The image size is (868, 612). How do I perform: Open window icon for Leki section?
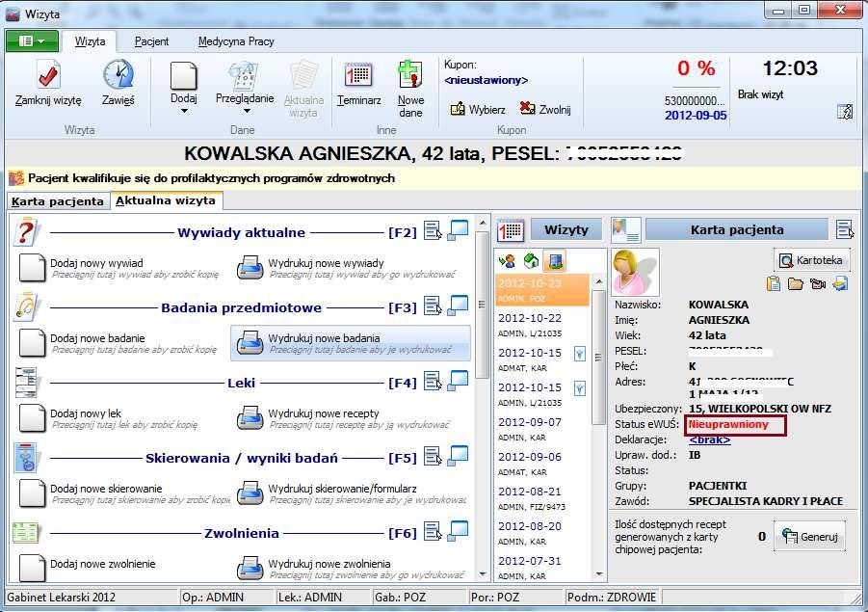point(458,381)
